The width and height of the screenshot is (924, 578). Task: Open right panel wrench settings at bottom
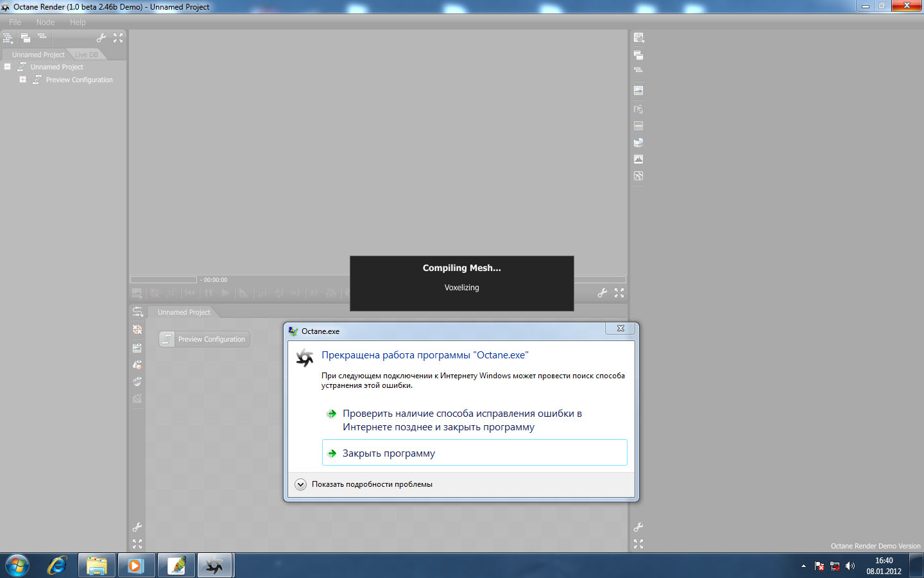point(638,527)
